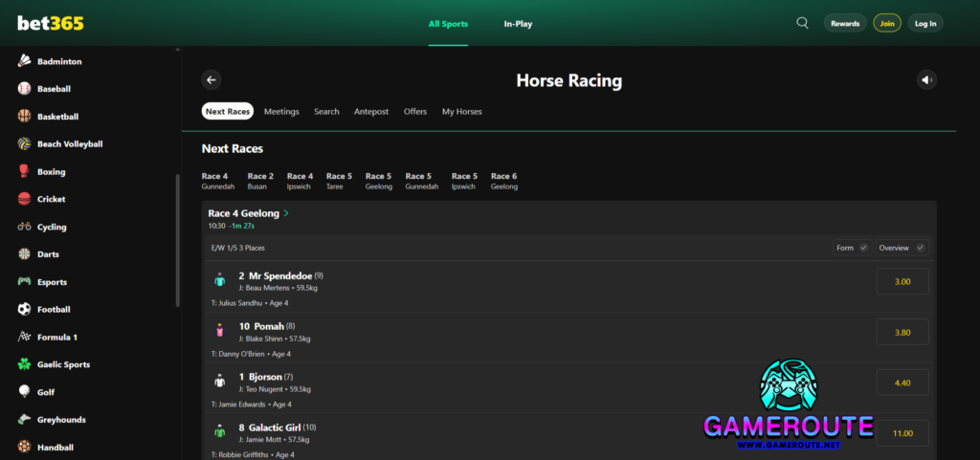Select Galactic Girl odds 11.00
The width and height of the screenshot is (980, 460).
(x=902, y=433)
